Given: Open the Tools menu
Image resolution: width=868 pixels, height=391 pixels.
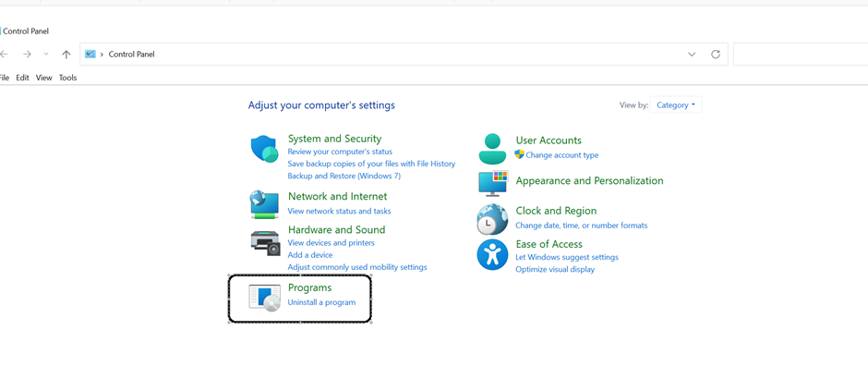Looking at the screenshot, I should tap(67, 78).
